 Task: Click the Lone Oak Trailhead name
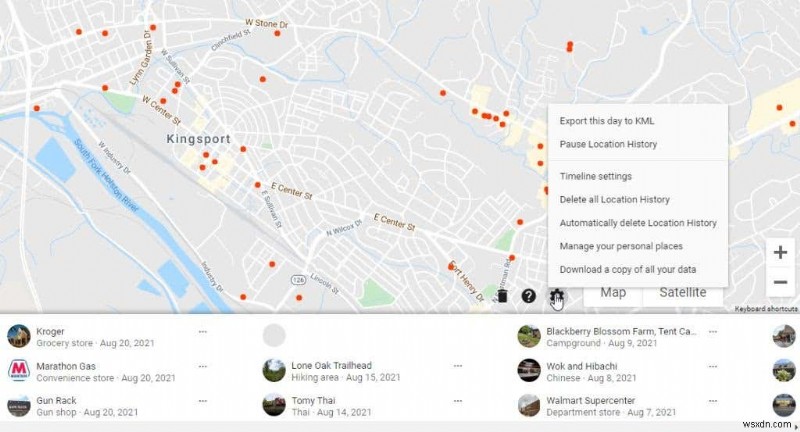point(331,366)
